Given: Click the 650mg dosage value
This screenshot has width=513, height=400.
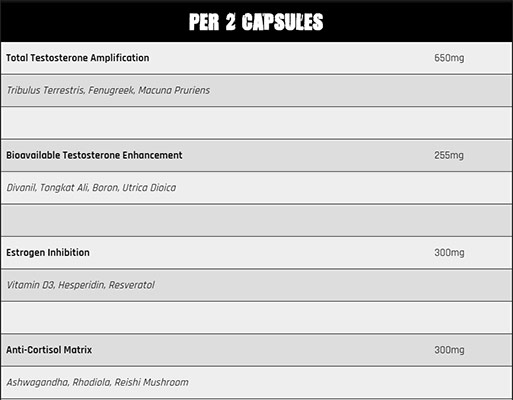Looking at the screenshot, I should point(449,58).
